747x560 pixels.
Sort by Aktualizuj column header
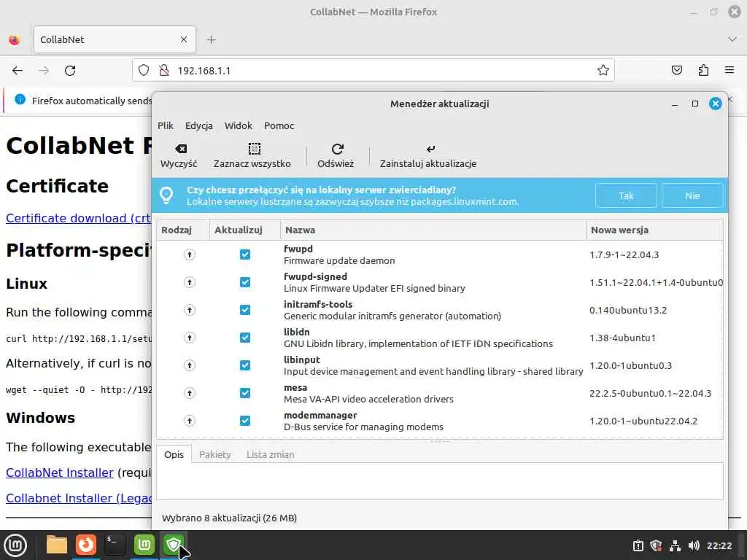[x=245, y=230]
